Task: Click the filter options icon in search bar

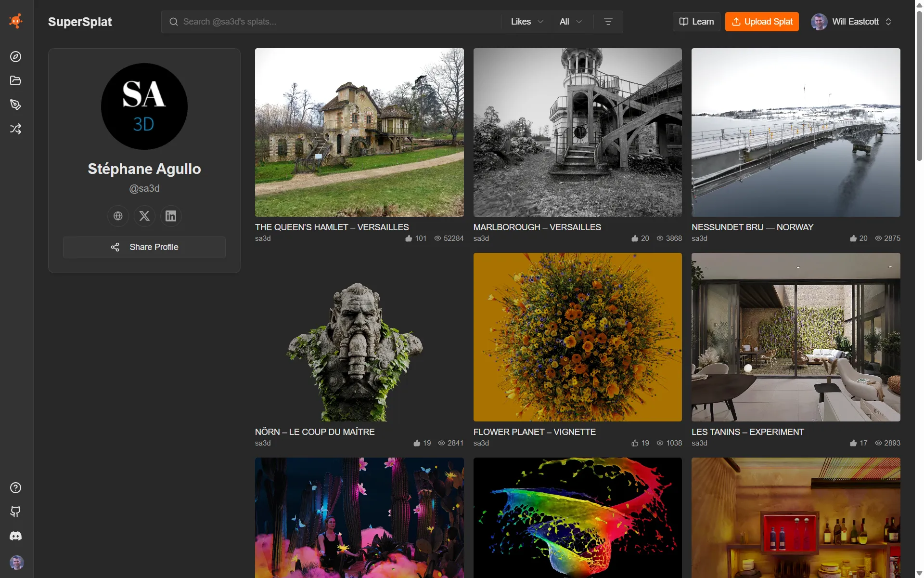Action: 608,22
